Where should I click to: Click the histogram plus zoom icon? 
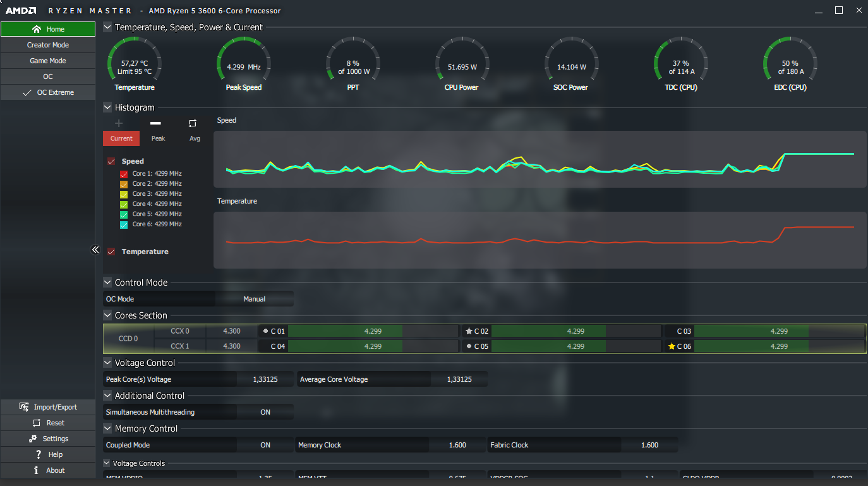point(119,123)
